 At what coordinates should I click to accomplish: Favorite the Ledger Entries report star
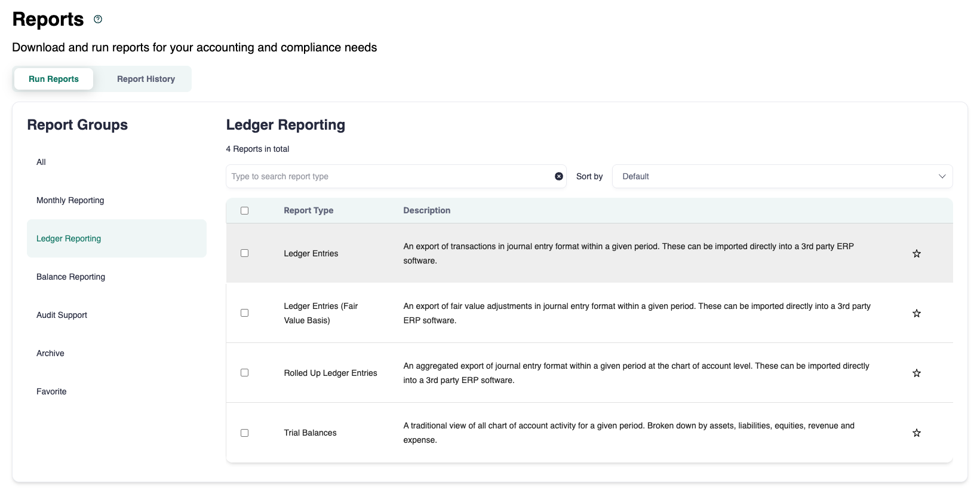pyautogui.click(x=916, y=253)
